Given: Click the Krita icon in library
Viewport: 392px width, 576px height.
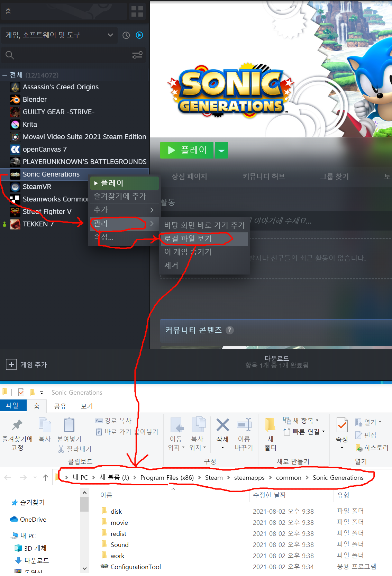Looking at the screenshot, I should pyautogui.click(x=15, y=124).
